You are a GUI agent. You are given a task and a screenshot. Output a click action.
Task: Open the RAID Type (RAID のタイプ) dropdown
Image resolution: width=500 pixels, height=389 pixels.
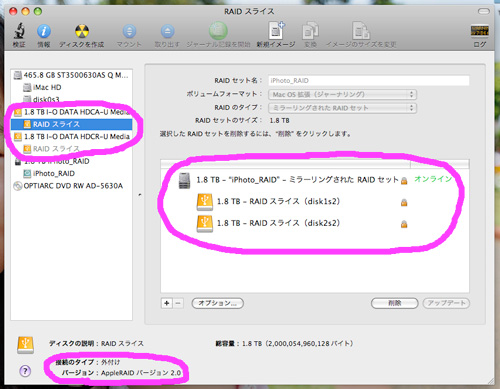(342, 108)
